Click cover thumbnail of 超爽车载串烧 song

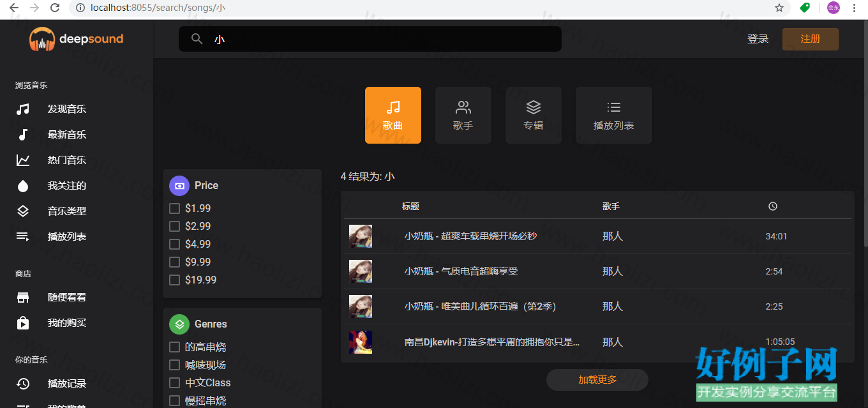point(361,236)
